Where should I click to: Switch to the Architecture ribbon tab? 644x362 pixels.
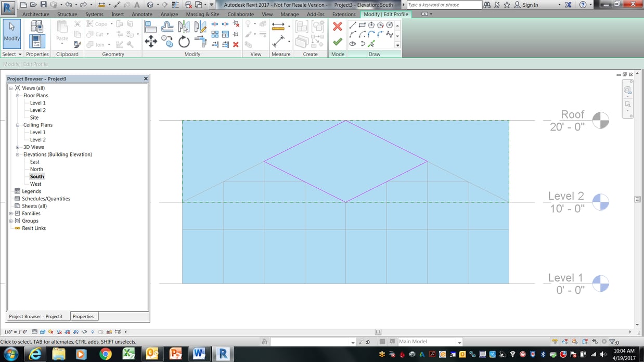35,14
